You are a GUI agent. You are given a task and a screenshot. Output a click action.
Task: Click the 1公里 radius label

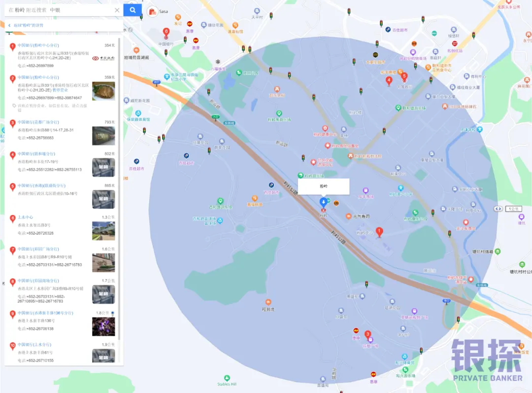[513, 209]
